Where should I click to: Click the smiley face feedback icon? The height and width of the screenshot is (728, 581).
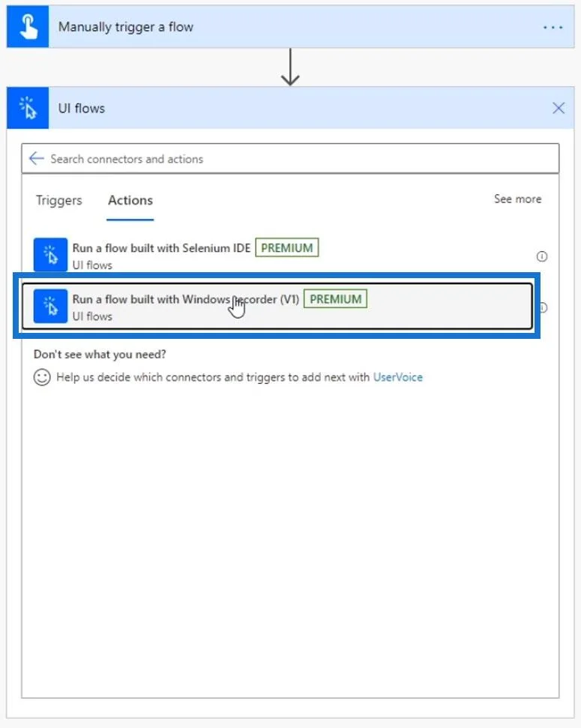(42, 377)
